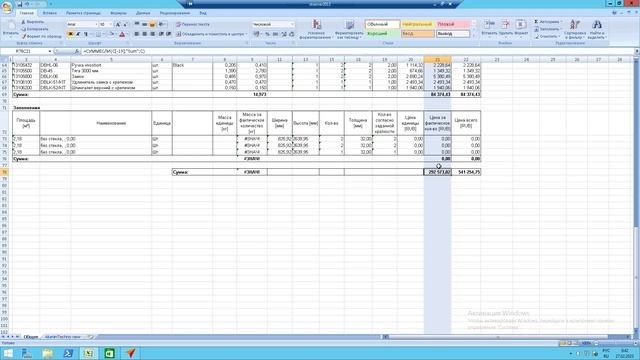Open PowerShell from taskbar
This screenshot has width=640, height=360.
(68, 353)
